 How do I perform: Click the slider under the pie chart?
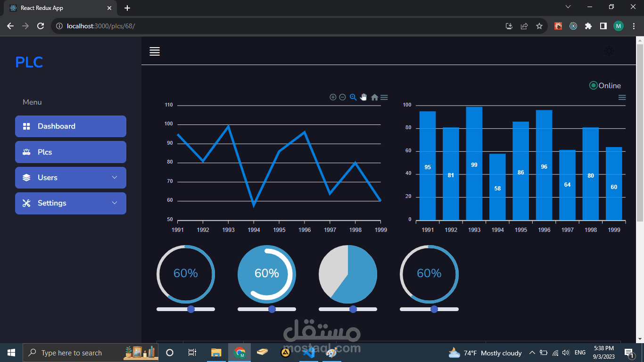pyautogui.click(x=348, y=309)
